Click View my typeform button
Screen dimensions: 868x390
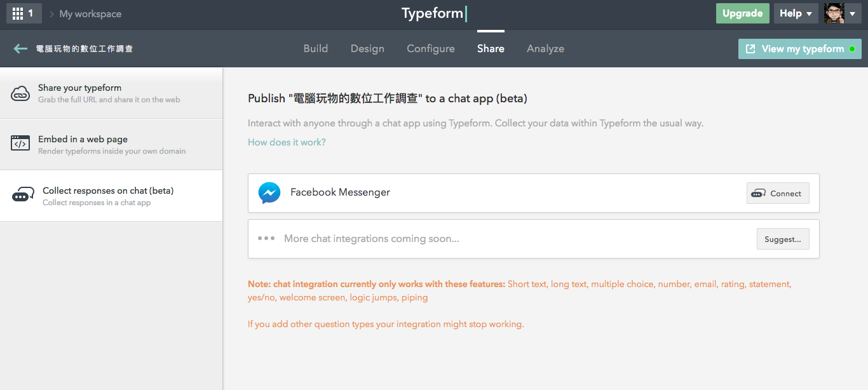(x=800, y=49)
